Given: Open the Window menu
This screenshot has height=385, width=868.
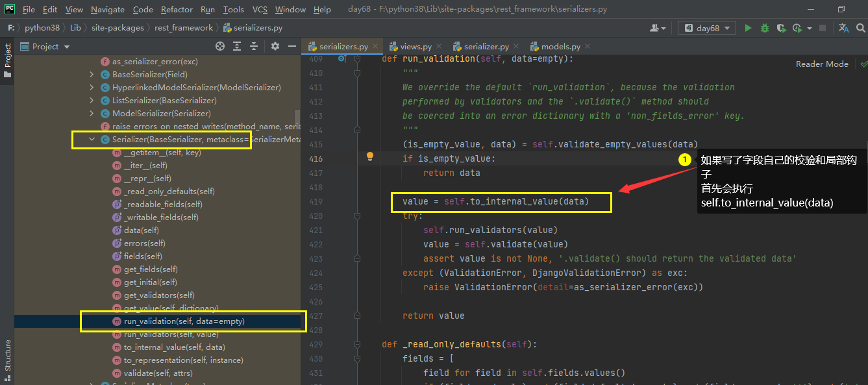Looking at the screenshot, I should pos(290,9).
